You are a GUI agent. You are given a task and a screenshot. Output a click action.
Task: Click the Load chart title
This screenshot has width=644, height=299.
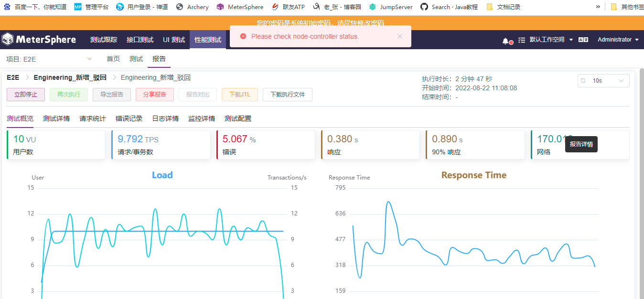162,175
